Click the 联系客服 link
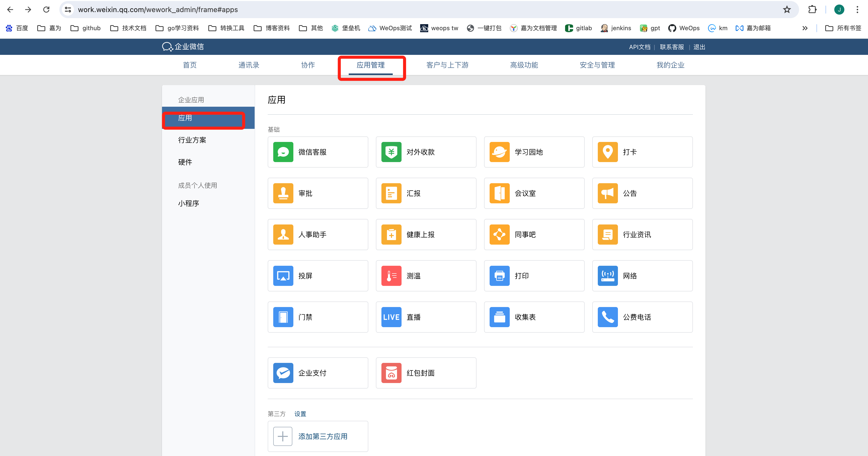Screen dimensions: 868x456 click(x=672, y=47)
